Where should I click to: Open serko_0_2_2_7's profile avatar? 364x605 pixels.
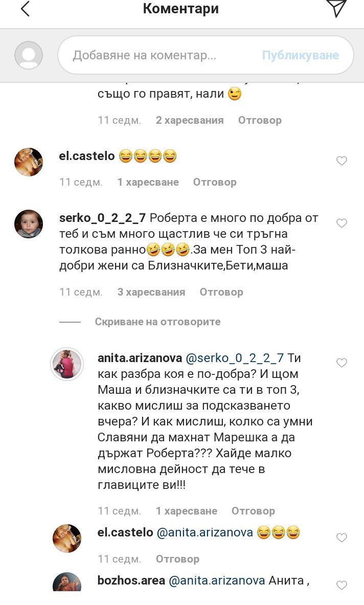pyautogui.click(x=29, y=224)
